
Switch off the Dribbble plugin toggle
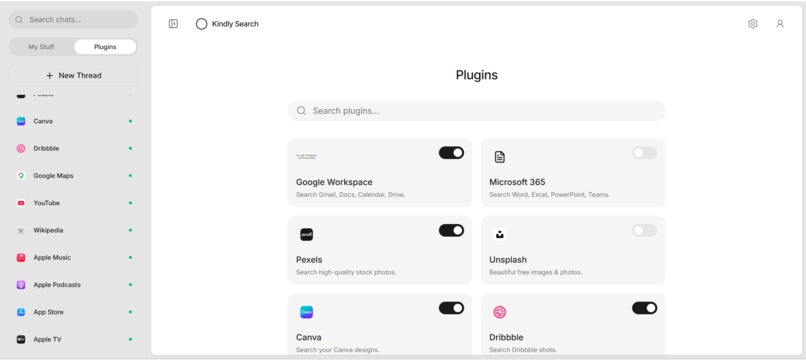coord(645,308)
